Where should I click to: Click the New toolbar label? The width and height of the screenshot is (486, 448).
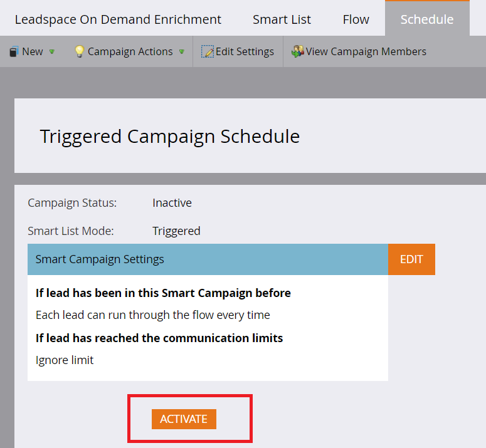tap(33, 52)
